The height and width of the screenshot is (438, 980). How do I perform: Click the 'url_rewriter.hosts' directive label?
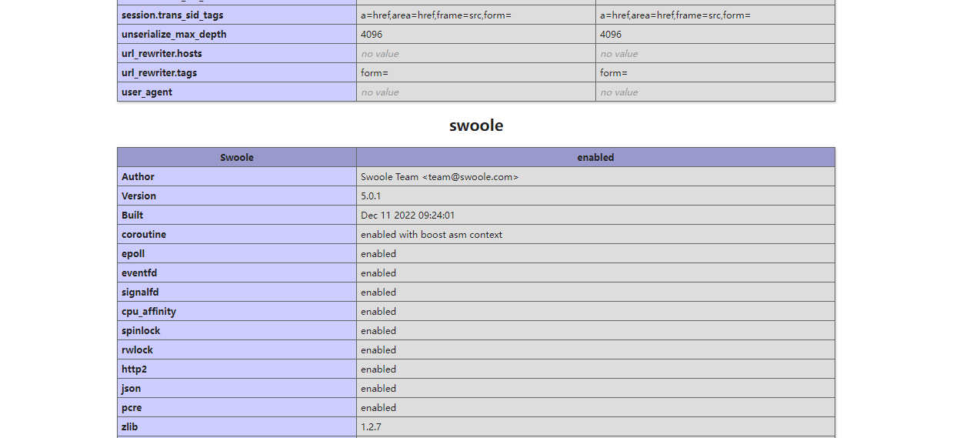click(162, 53)
